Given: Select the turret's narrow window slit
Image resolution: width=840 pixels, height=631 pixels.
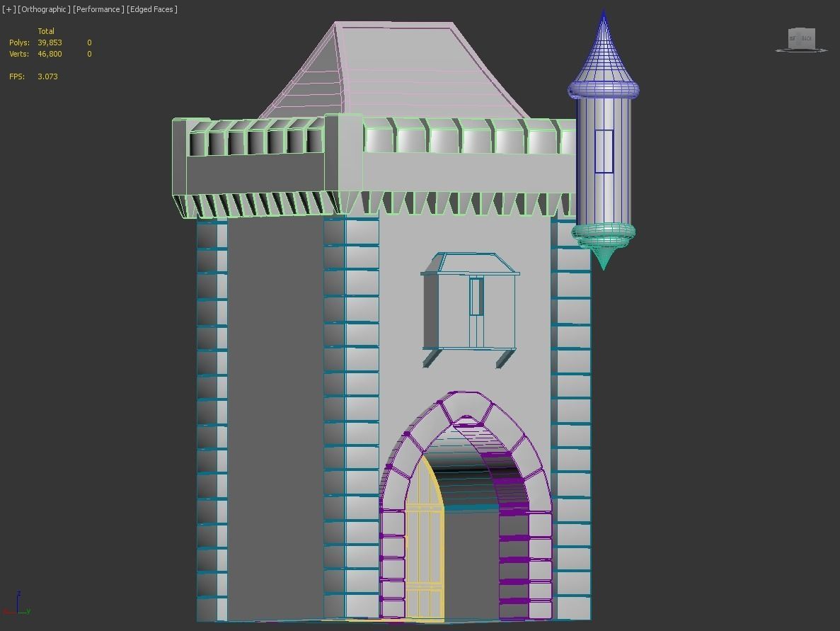Looking at the screenshot, I should point(604,151).
